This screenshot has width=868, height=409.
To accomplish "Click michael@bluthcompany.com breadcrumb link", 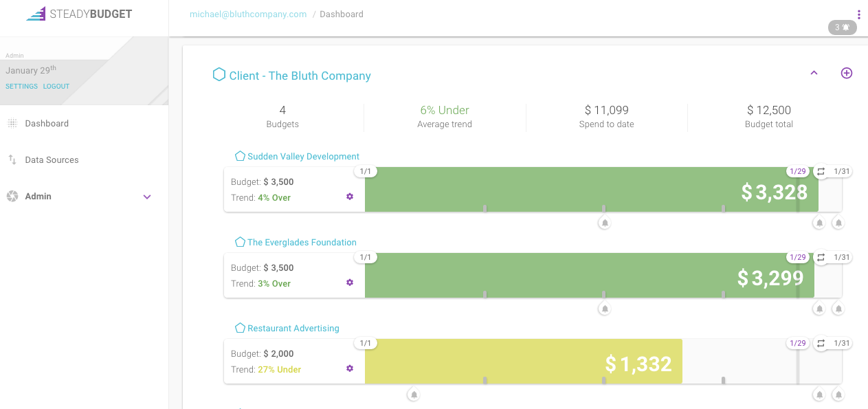I will tap(248, 14).
